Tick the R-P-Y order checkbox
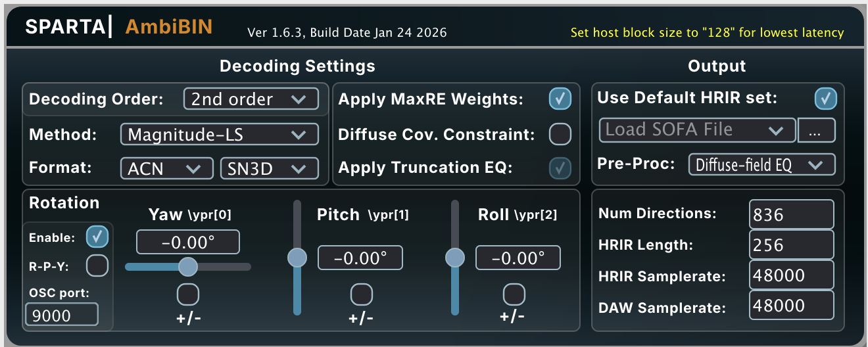868x347 pixels. click(98, 266)
